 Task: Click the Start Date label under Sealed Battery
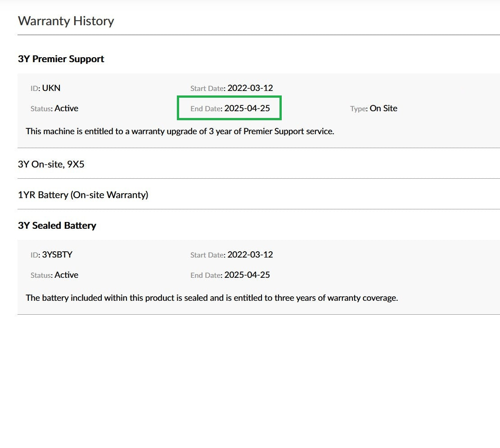207,255
